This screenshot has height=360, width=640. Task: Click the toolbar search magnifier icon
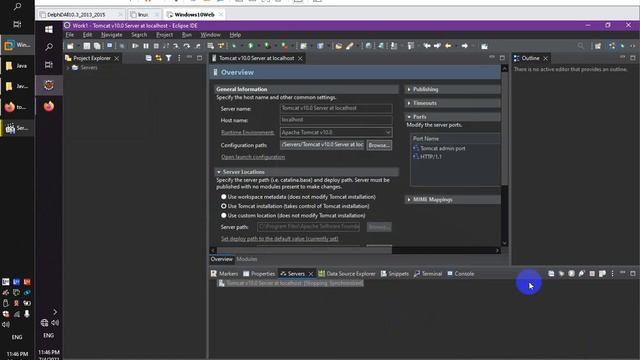[581, 46]
